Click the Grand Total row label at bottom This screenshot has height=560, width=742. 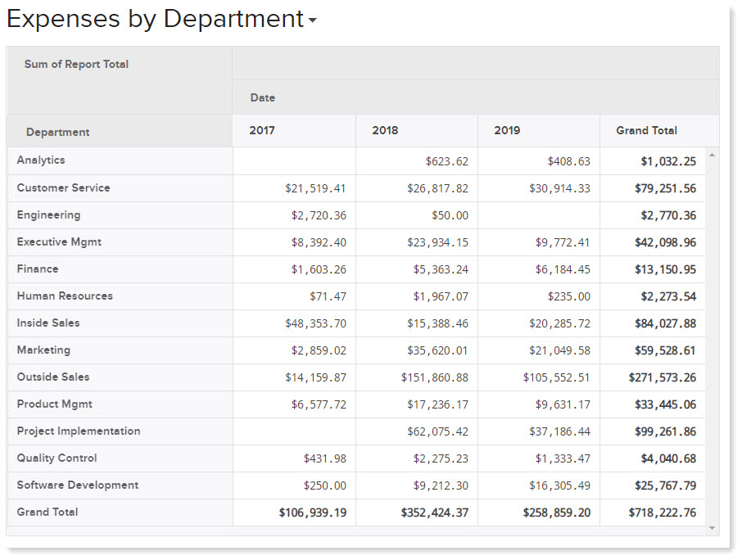click(x=48, y=512)
